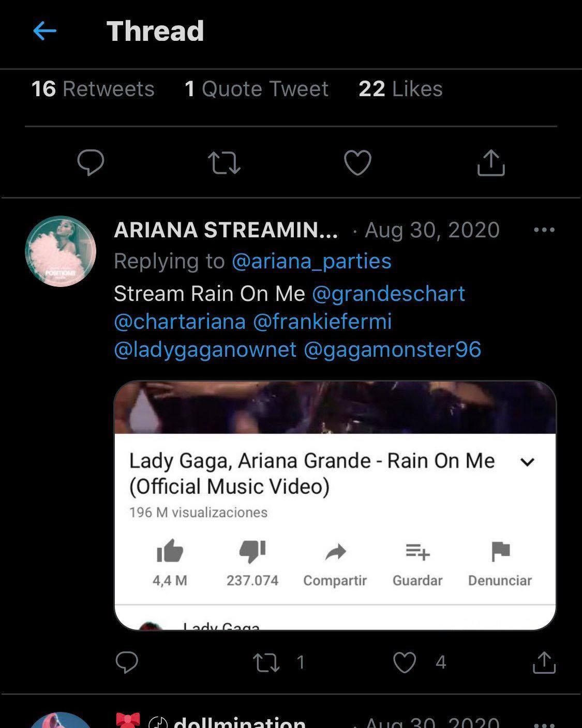Retweet the Rain On Me reply tweet

[x=266, y=662]
